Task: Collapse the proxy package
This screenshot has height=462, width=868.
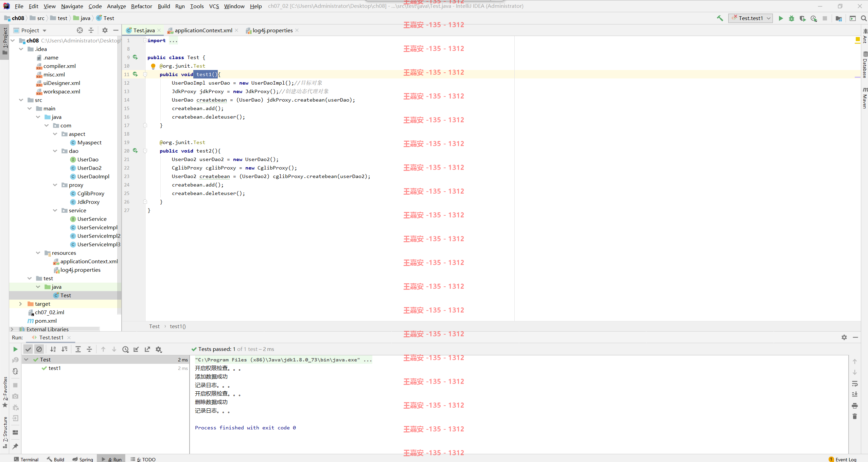Action: coord(55,185)
